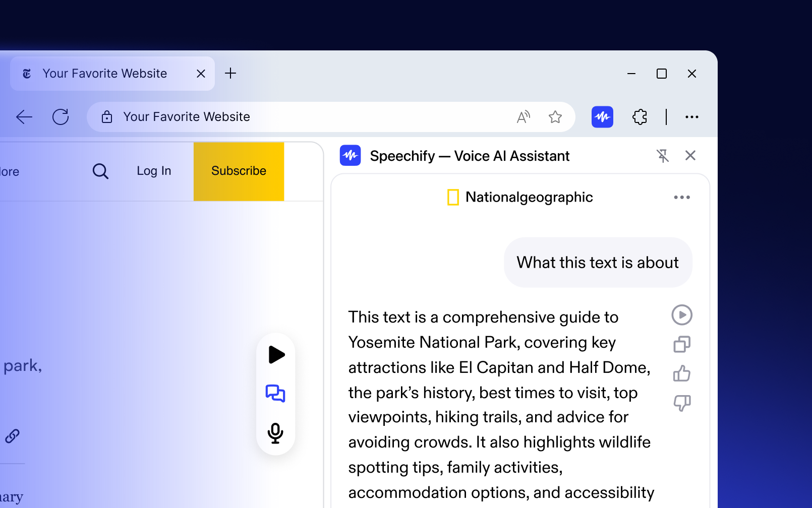This screenshot has height=508, width=812.
Task: Play the AI response aloud
Action: coord(682,315)
